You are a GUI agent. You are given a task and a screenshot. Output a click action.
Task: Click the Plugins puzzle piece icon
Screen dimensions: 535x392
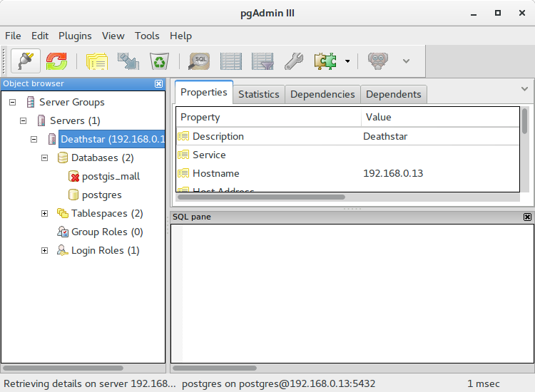pyautogui.click(x=325, y=61)
